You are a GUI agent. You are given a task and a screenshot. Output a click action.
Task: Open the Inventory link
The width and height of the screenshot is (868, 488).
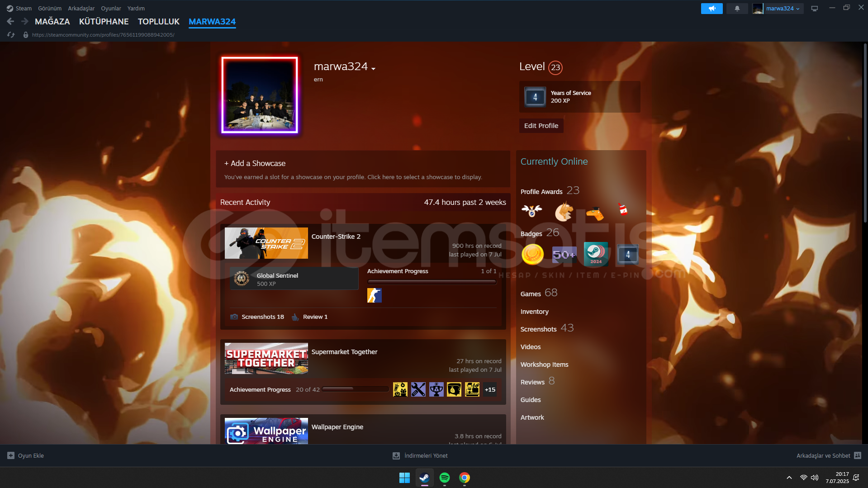(535, 311)
